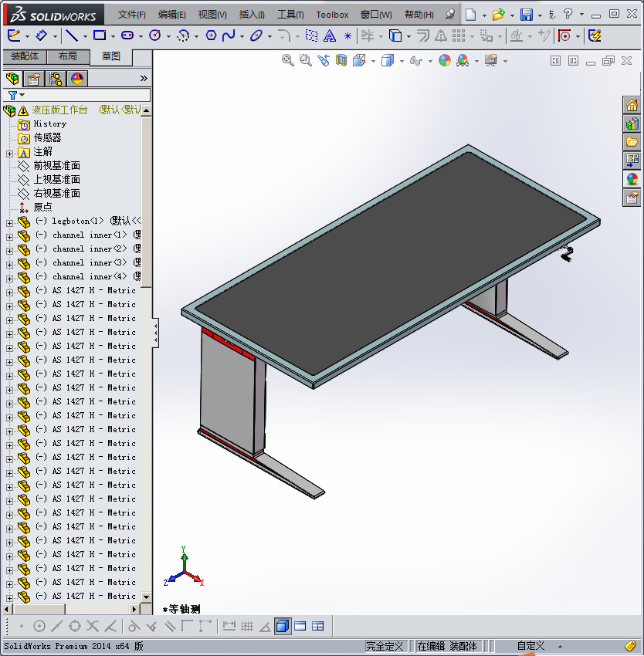This screenshot has width=644, height=656.
Task: Click the Trim Entities tool
Action: 368,36
